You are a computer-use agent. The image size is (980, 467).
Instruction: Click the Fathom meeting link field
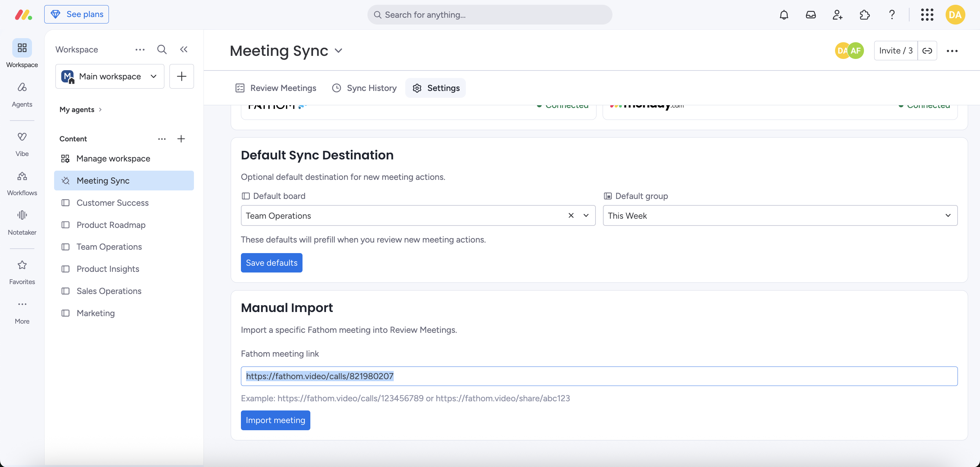pos(599,376)
